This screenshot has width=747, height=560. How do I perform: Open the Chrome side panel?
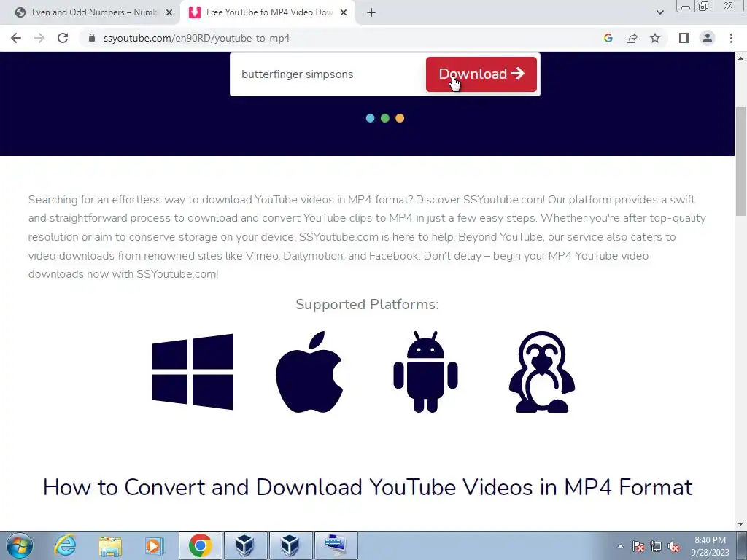click(x=684, y=38)
